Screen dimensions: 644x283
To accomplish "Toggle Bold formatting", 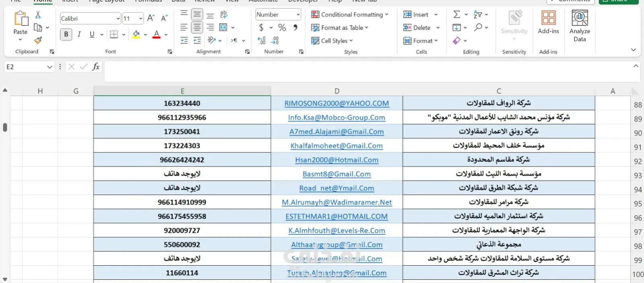I will click(x=66, y=34).
